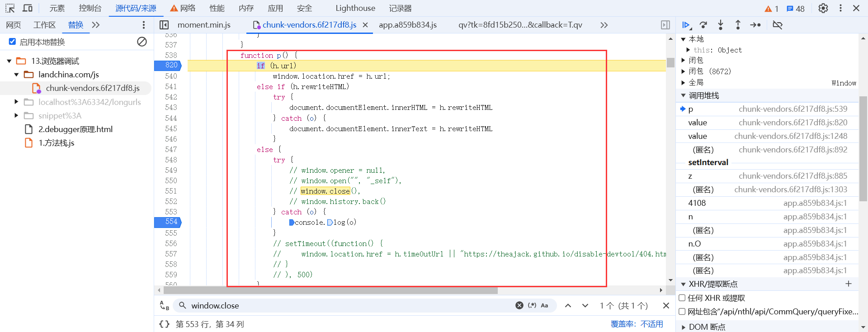Switch to the moment.min.js editor tab
The width and height of the screenshot is (868, 332).
(204, 25)
